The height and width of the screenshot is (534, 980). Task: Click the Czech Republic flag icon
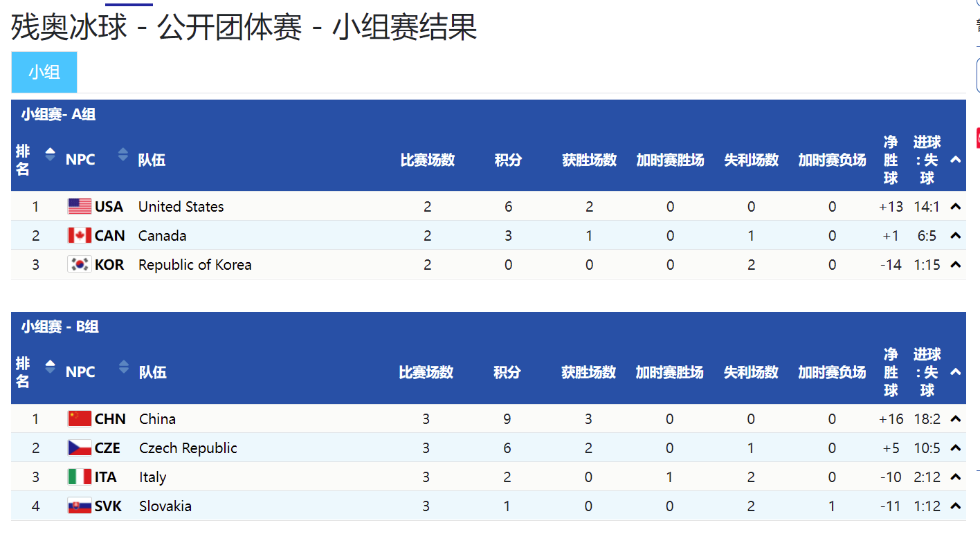(x=80, y=448)
